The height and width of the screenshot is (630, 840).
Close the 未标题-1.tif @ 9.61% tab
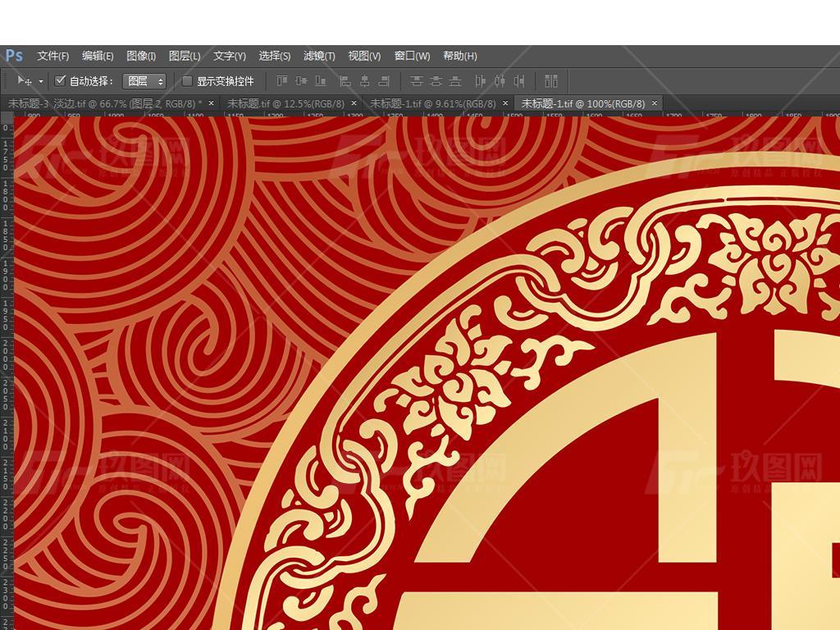coord(505,103)
